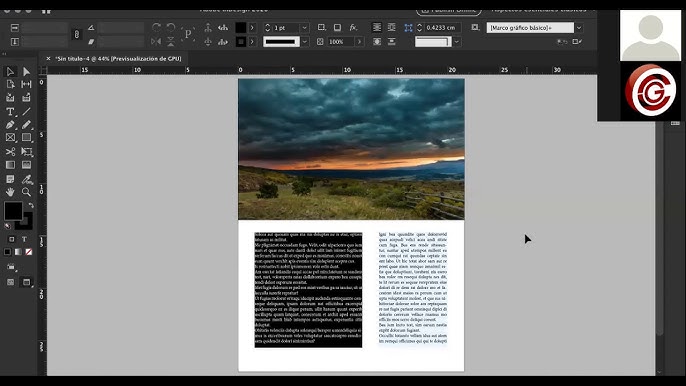Viewport: 686px width, 386px height.
Task: Select the Gradient Swatch tool
Action: click(x=10, y=165)
